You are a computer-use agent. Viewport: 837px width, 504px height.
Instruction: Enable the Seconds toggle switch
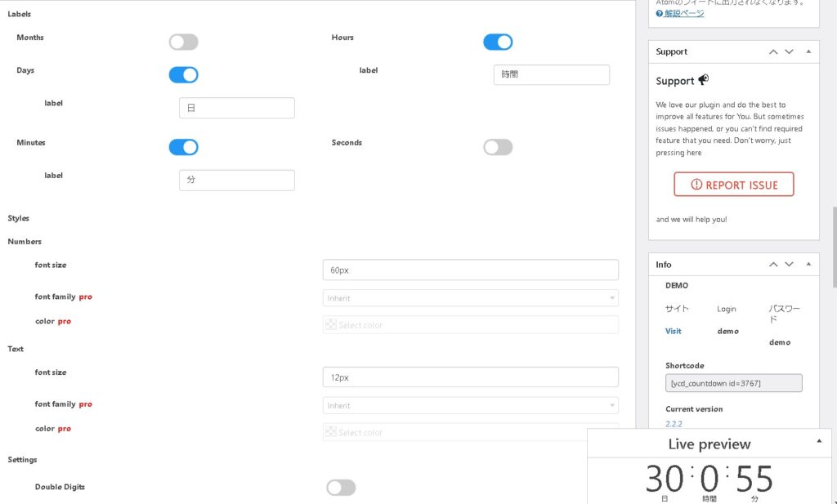[498, 147]
